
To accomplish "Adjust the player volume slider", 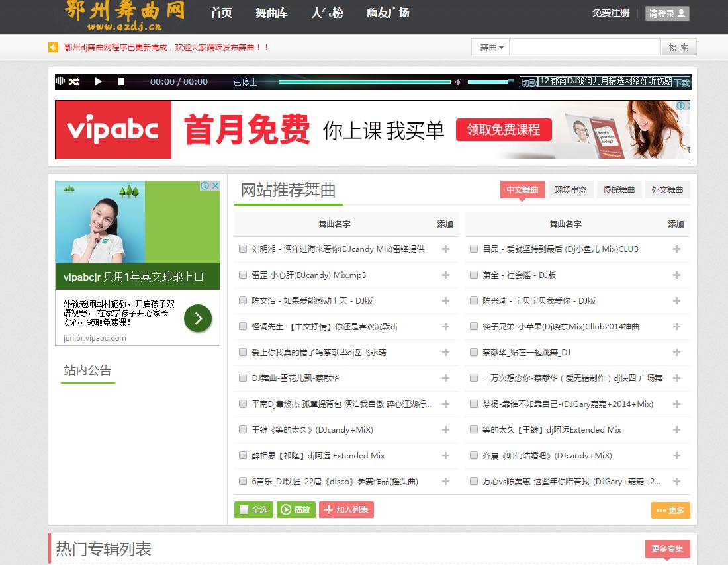I will point(490,82).
